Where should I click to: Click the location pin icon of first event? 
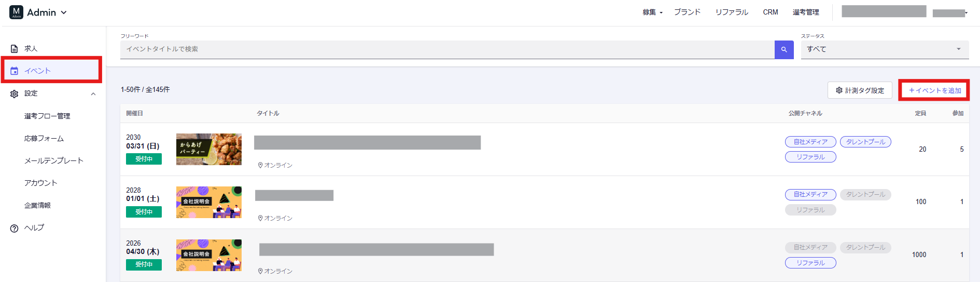click(x=260, y=165)
